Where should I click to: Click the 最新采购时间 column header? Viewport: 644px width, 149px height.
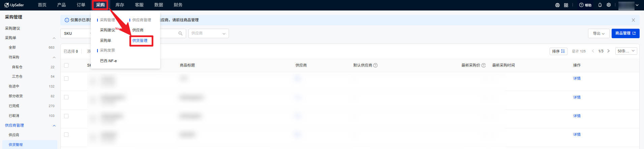point(503,65)
